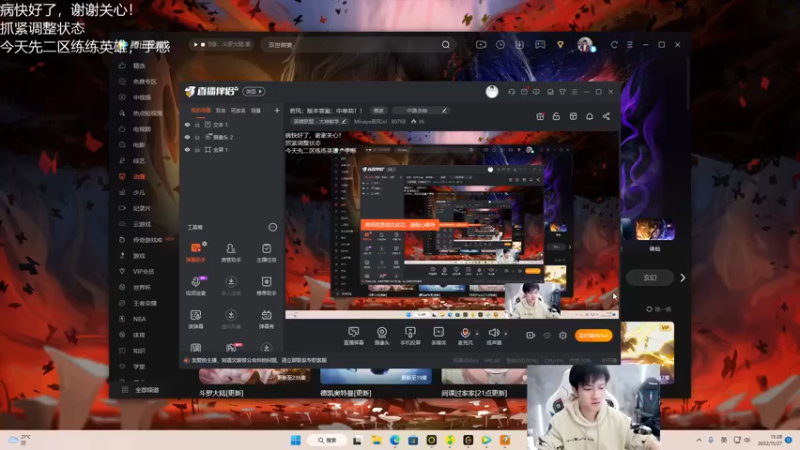Click the streamer avatar in title bar

pyautogui.click(x=492, y=91)
